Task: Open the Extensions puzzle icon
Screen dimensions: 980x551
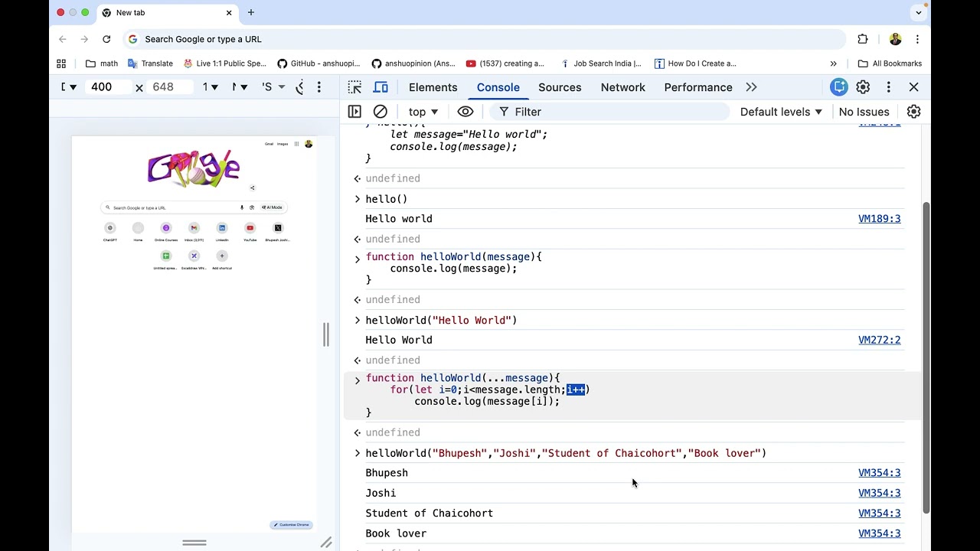Action: tap(863, 39)
